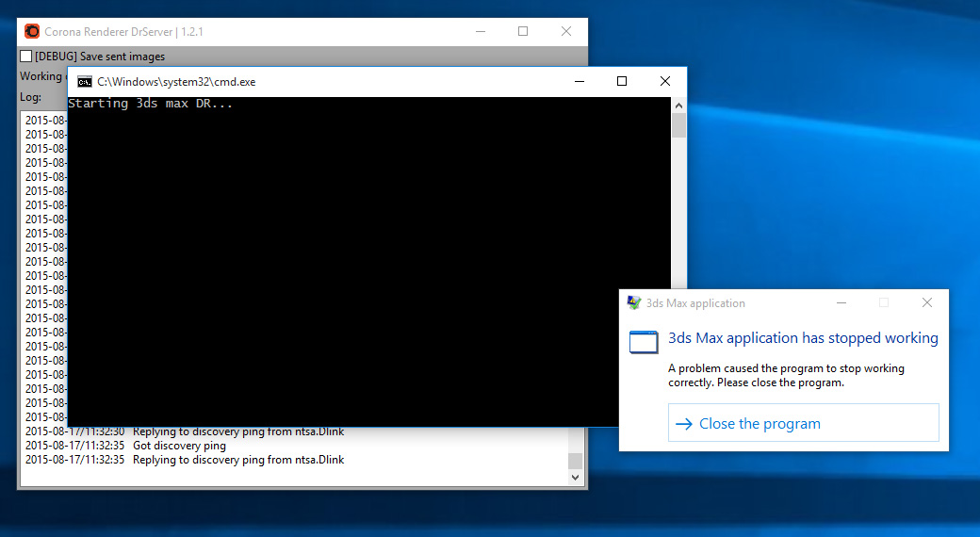This screenshot has width=980, height=537.
Task: Enable the DEBUG Save sent images checkbox
Action: coord(26,57)
